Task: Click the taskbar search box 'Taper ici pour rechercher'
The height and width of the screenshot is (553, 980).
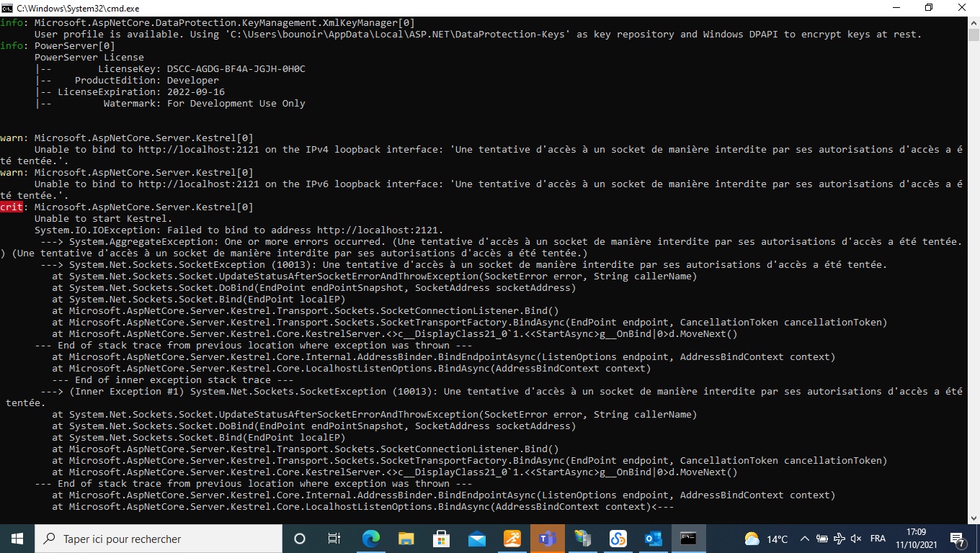Action: point(159,539)
